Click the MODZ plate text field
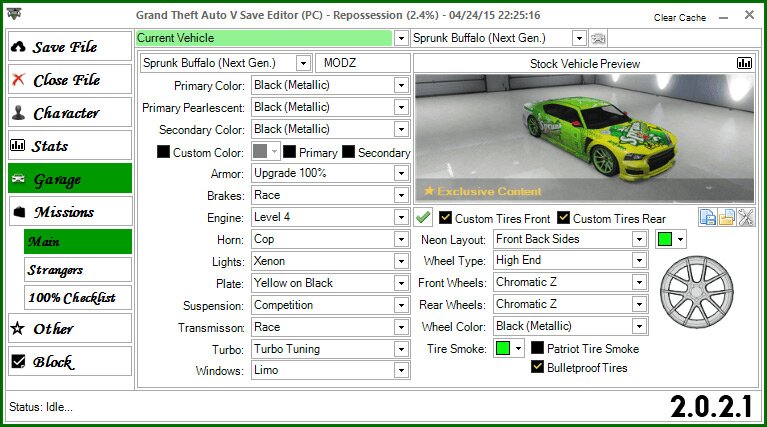Image resolution: width=767 pixels, height=427 pixels. click(361, 63)
